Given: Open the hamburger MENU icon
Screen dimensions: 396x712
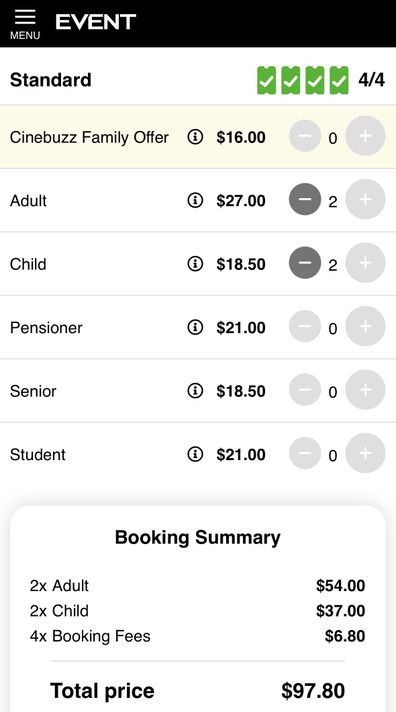Looking at the screenshot, I should click(25, 24).
